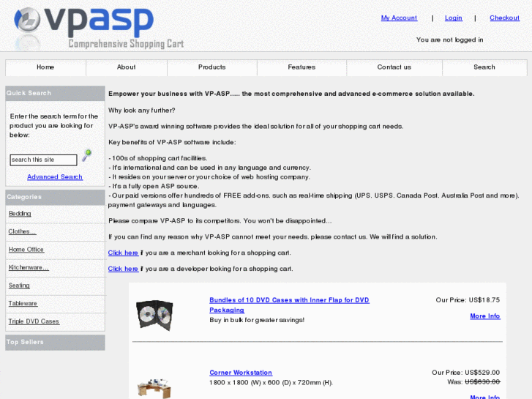Select the Kitchenware... category

pyautogui.click(x=29, y=267)
